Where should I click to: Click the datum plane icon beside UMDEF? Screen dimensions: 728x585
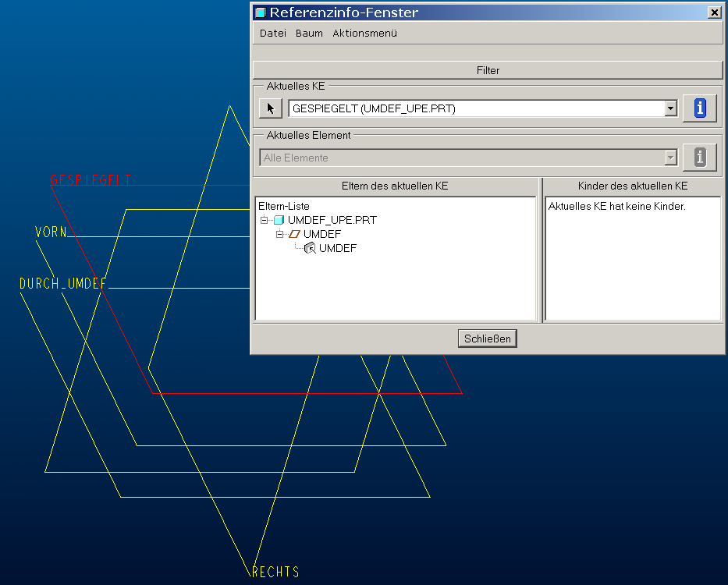[x=294, y=234]
